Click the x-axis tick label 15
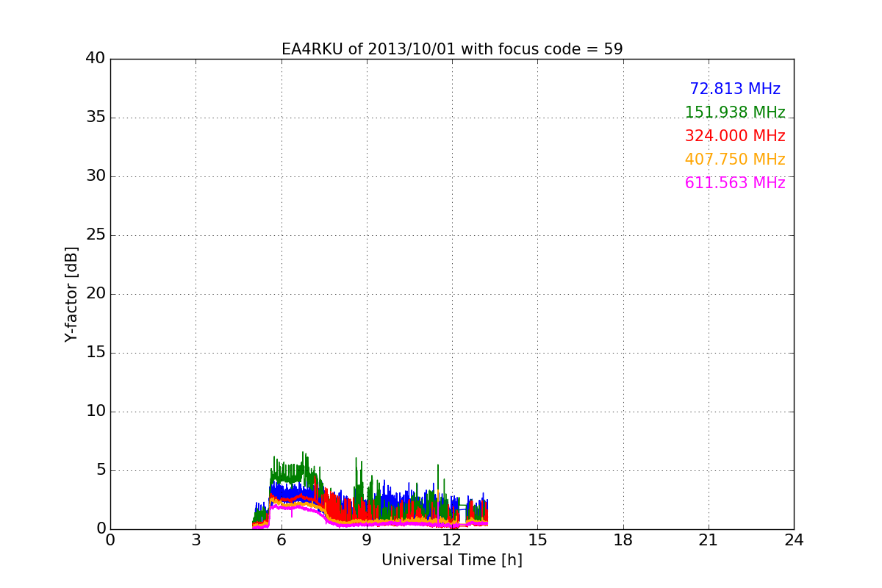 click(537, 540)
